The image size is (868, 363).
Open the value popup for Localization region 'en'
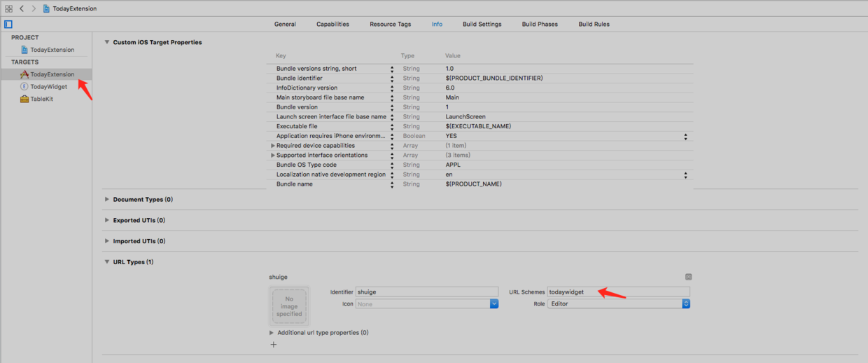click(x=685, y=174)
